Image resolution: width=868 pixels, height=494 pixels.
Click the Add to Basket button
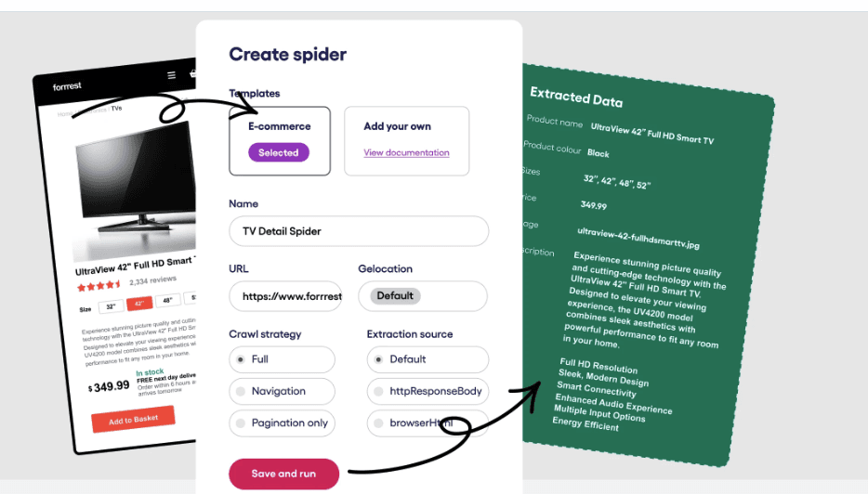point(132,421)
